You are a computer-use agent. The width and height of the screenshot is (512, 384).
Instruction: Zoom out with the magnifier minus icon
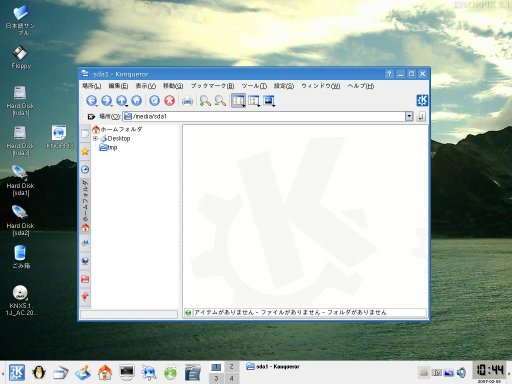point(220,101)
